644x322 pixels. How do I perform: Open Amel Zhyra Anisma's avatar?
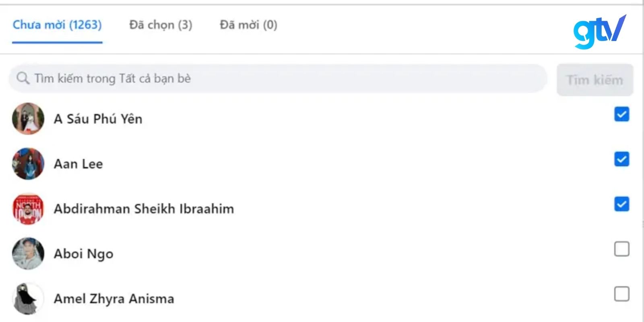[28, 299]
